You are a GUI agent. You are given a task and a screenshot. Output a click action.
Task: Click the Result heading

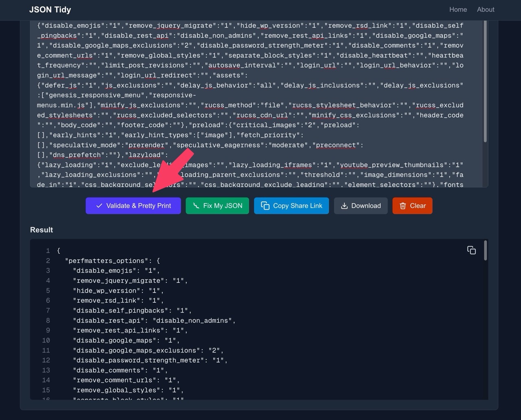(42, 230)
